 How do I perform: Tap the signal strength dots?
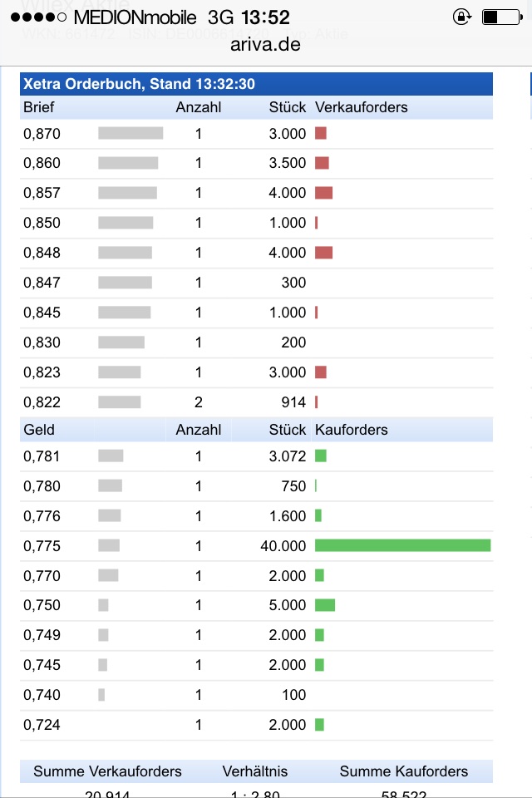click(x=38, y=17)
